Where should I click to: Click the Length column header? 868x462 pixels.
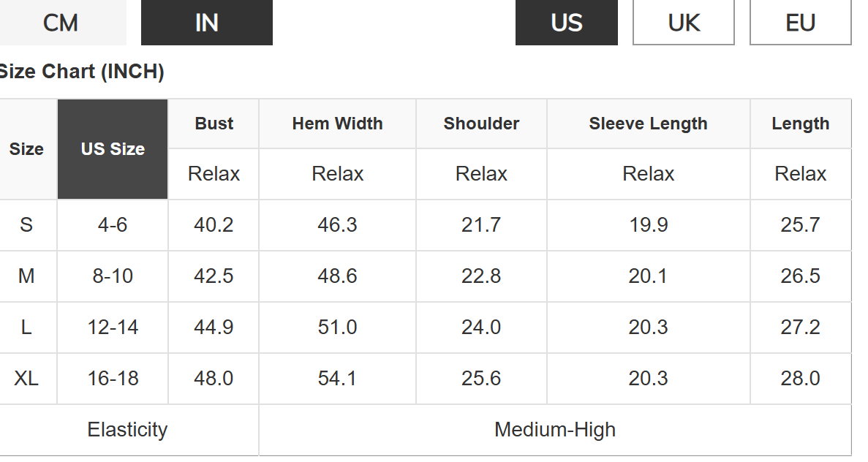tap(800, 124)
